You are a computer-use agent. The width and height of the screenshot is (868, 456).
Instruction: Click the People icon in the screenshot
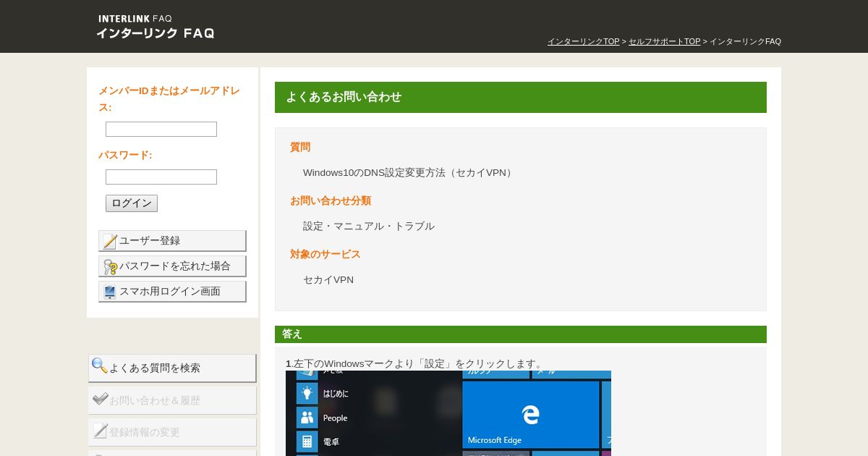[x=307, y=418]
